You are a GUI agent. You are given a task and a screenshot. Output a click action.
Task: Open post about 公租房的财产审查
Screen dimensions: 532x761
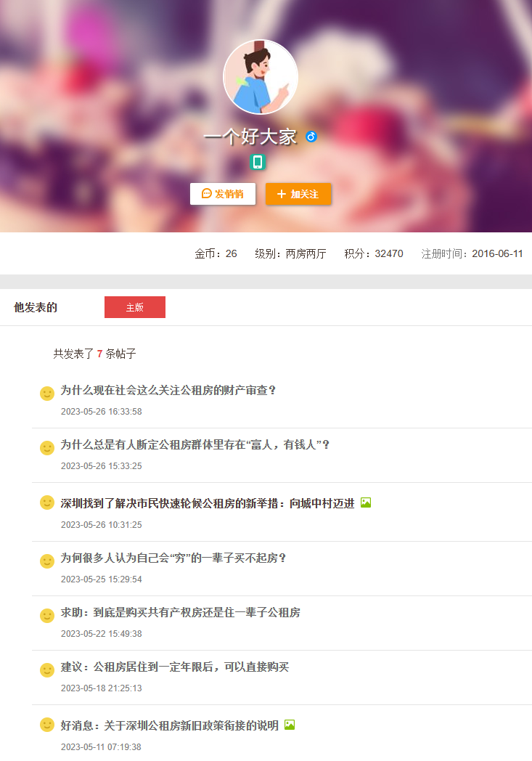pos(168,390)
